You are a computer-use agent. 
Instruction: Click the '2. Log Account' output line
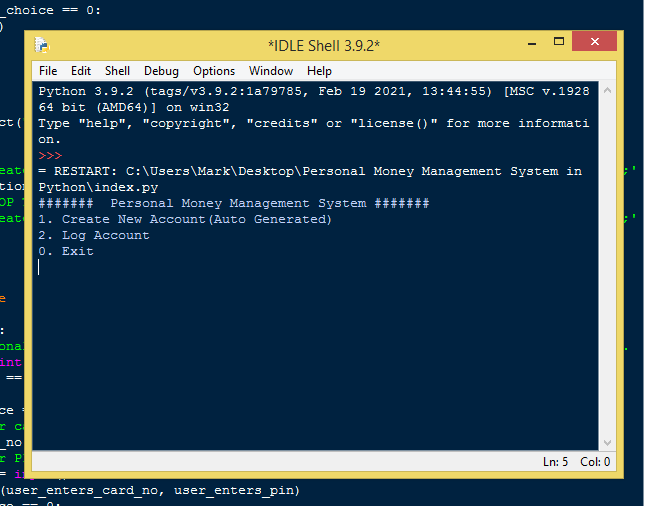click(94, 235)
